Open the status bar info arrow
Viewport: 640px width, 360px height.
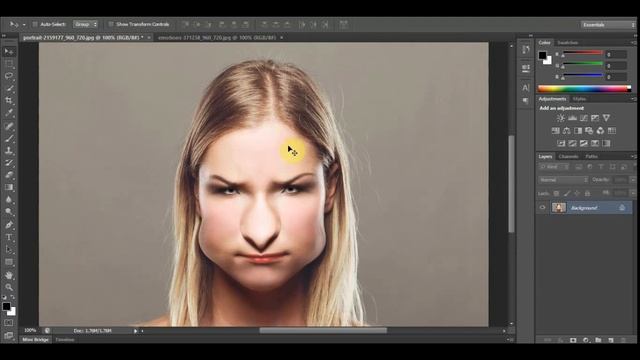135,331
